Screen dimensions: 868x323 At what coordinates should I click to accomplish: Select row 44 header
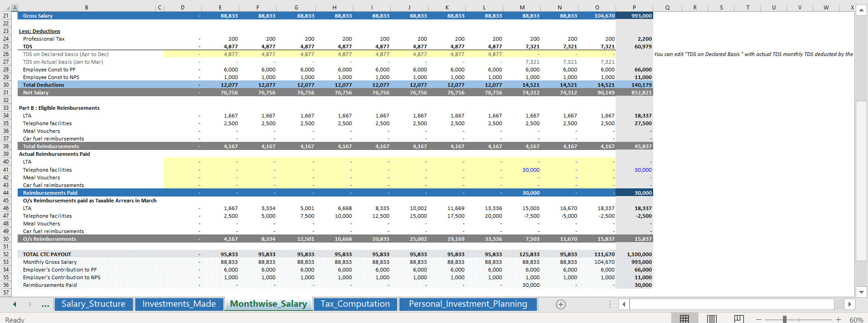(6, 193)
